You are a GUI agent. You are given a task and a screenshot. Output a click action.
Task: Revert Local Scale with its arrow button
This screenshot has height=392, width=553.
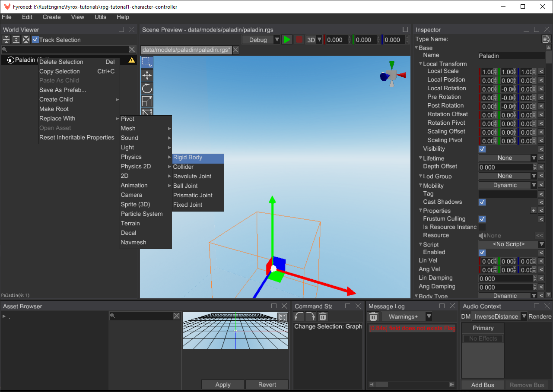tap(541, 72)
